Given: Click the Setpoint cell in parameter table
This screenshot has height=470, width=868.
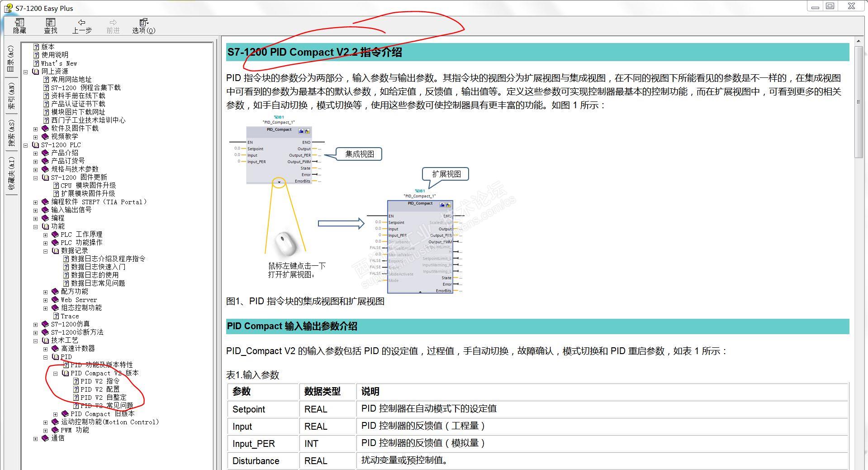Looking at the screenshot, I should point(263,409).
